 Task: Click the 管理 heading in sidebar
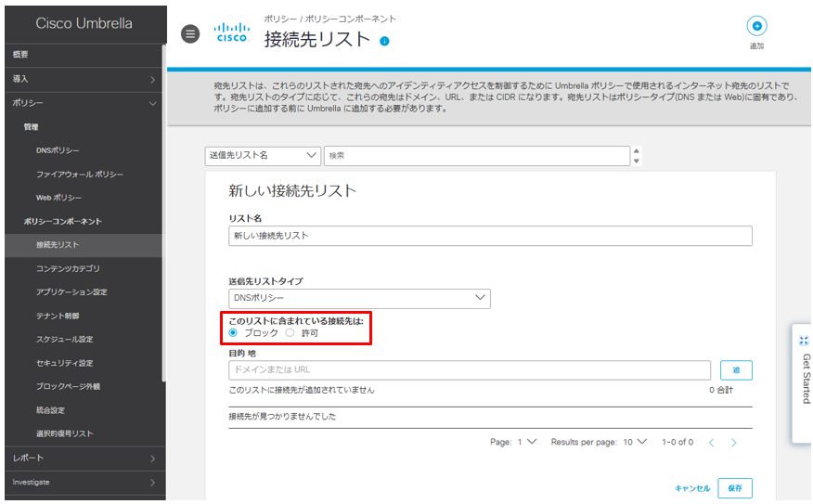coord(31,127)
